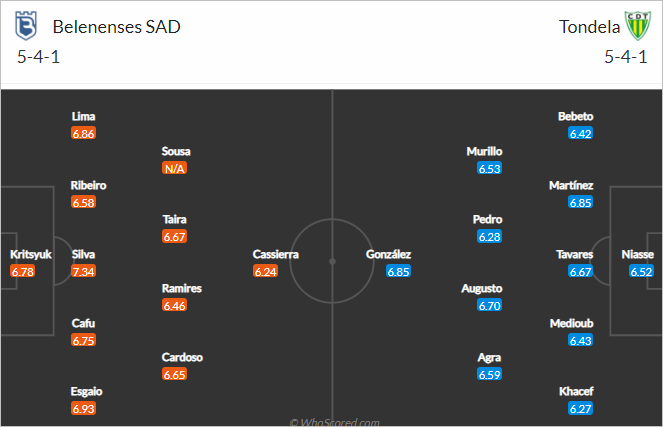The image size is (663, 427).
Task: Select goalkeeper Kritsyuk
Action: tap(30, 255)
